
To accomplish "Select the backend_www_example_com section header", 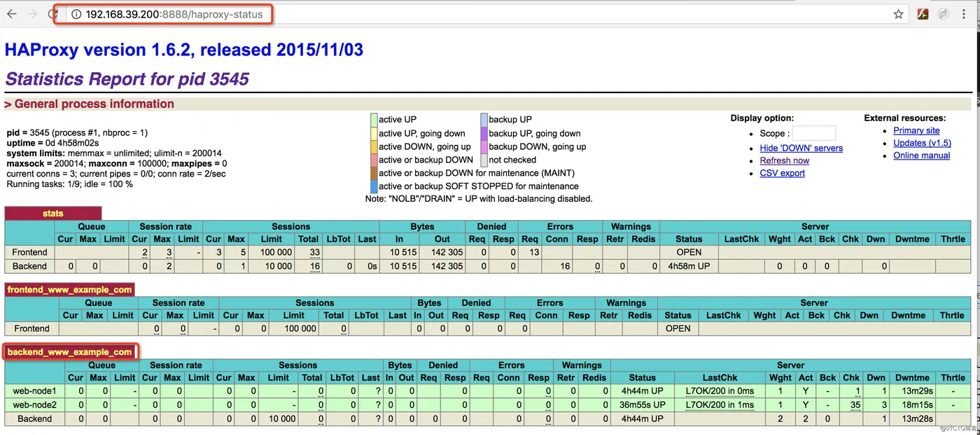I will tap(69, 352).
